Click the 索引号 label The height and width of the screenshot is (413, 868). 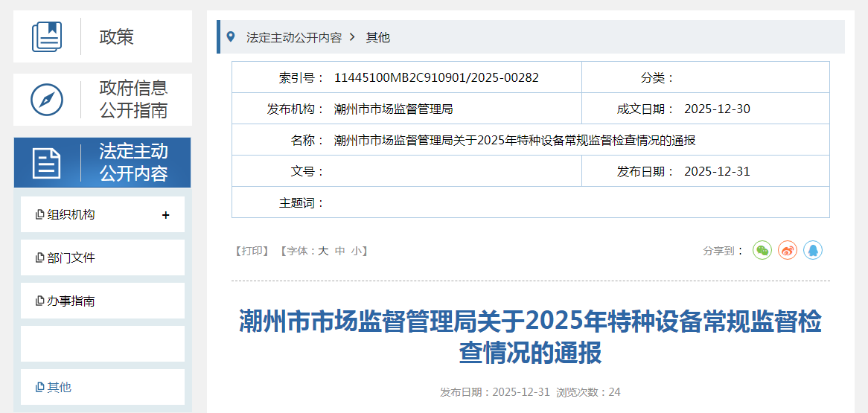point(301,77)
